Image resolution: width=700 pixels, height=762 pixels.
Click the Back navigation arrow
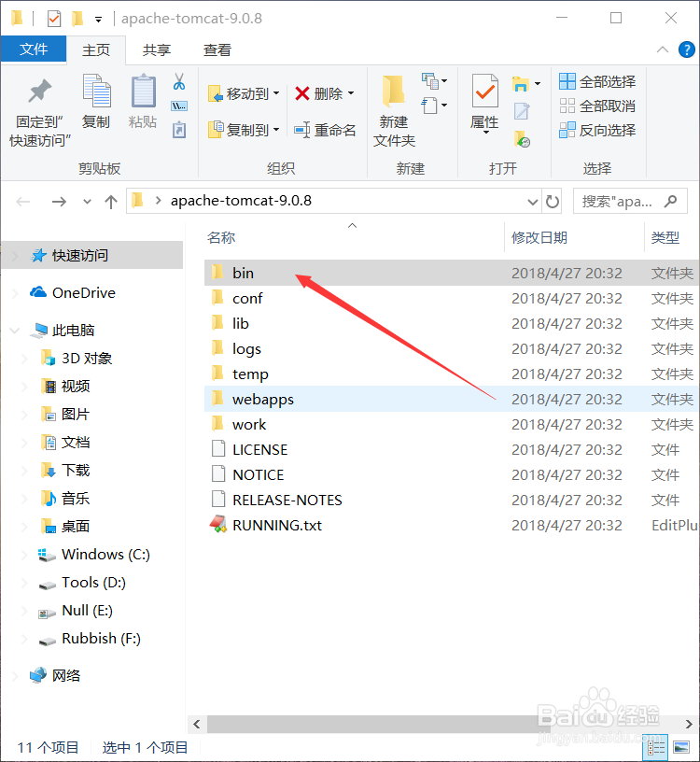(22, 201)
